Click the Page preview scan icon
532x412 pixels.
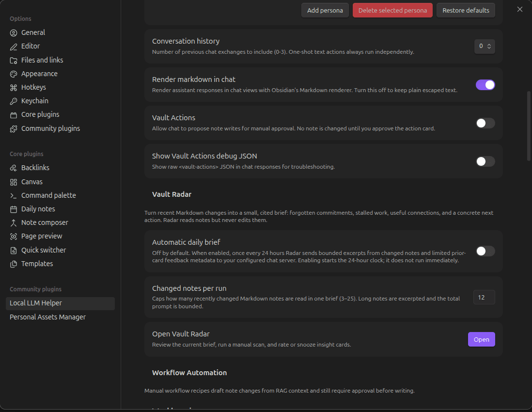pyautogui.click(x=14, y=237)
